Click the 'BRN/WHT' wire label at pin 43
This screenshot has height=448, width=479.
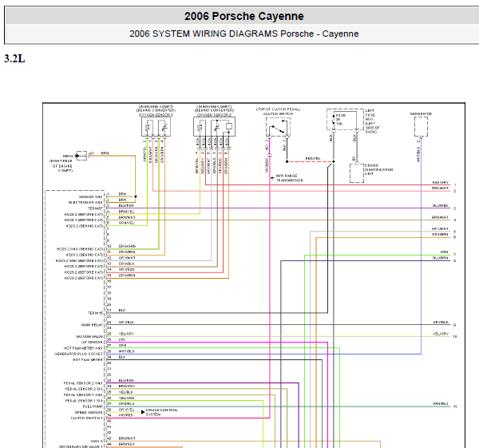point(127,438)
